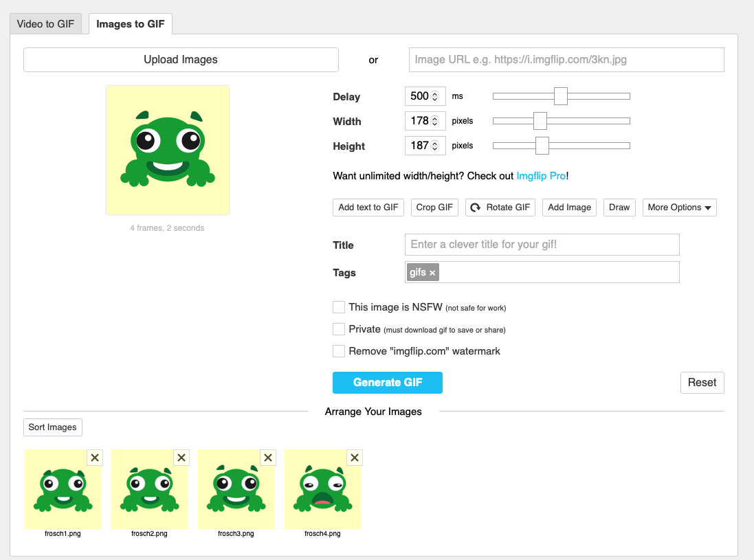Open the Imgflip Pro link
The image size is (754, 560).
click(541, 176)
